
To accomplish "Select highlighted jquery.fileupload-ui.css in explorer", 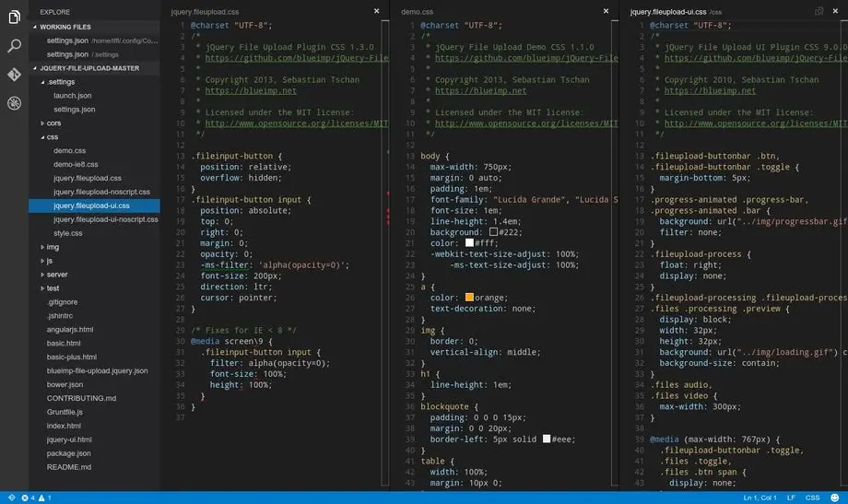I will coord(95,205).
